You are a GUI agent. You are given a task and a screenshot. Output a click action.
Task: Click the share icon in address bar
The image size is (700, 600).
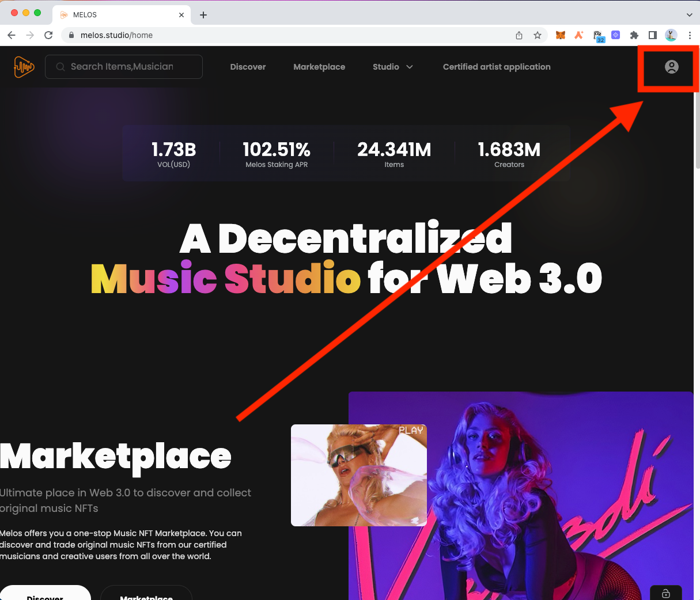point(519,35)
